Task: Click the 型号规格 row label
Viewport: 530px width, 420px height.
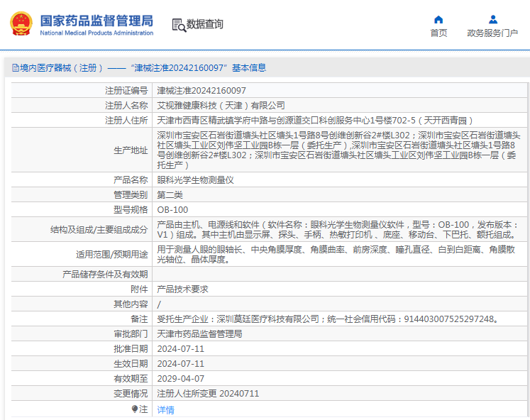Action: 131,209
